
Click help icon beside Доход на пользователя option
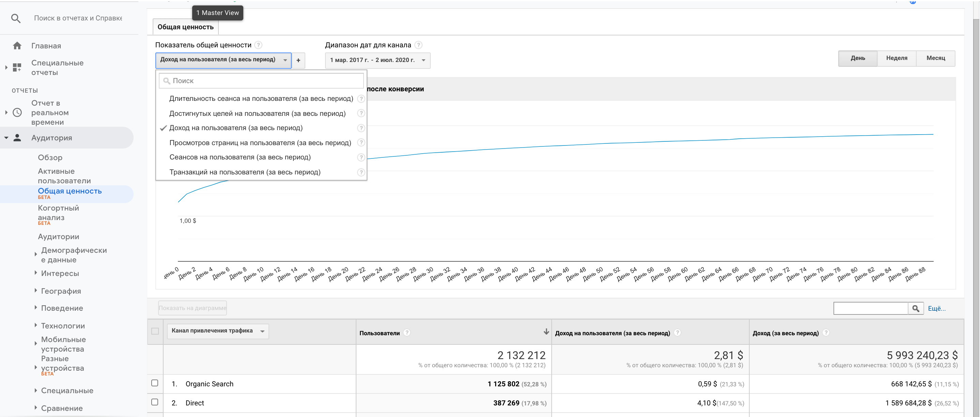361,128
